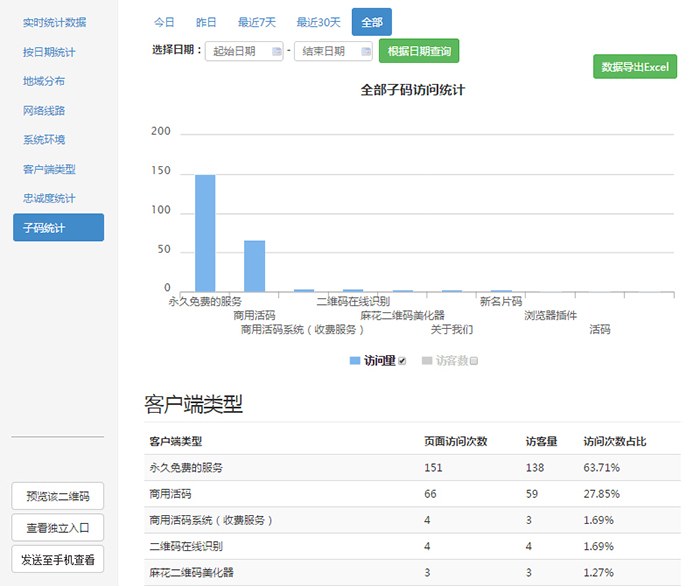
Task: Click the 结束日期 input field
Action: (x=326, y=51)
